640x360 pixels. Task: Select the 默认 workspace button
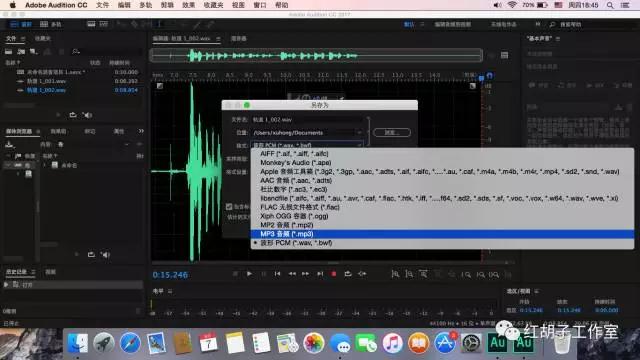point(409,24)
